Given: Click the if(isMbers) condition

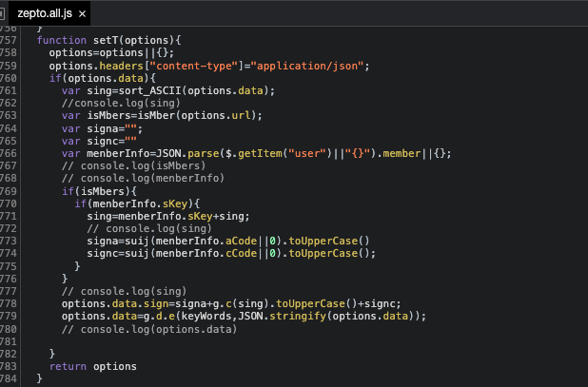Looking at the screenshot, I should 99,191.
